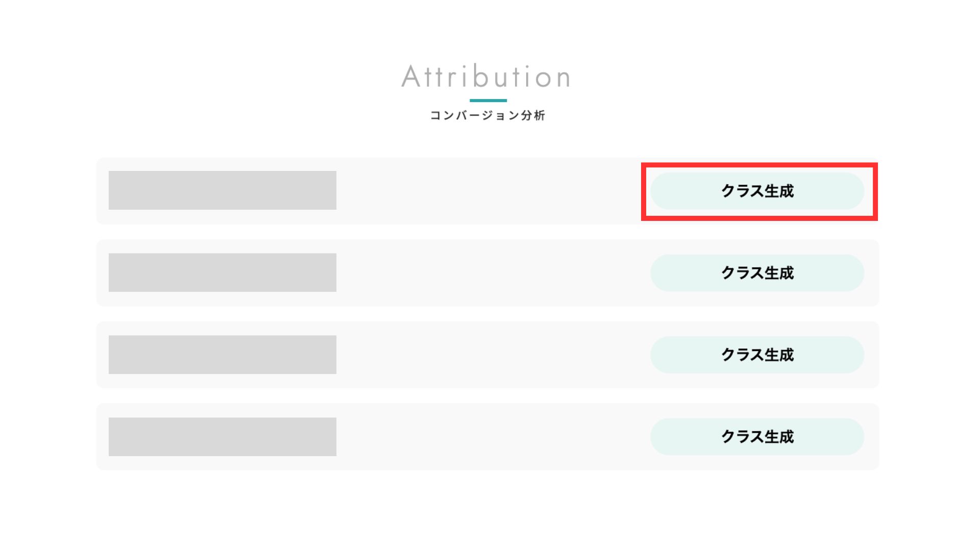
Task: Click the コンバージョン分析 subtitle text
Action: tap(487, 116)
